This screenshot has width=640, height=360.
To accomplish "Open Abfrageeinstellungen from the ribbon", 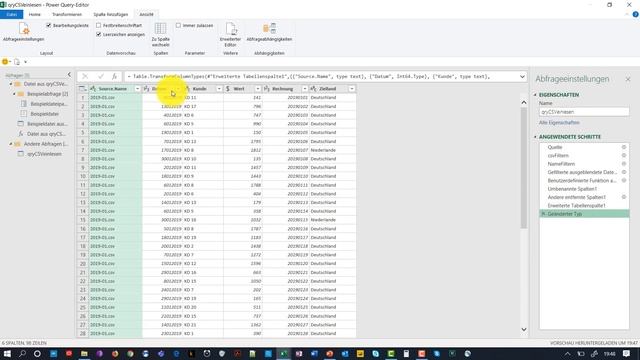I will [23, 32].
